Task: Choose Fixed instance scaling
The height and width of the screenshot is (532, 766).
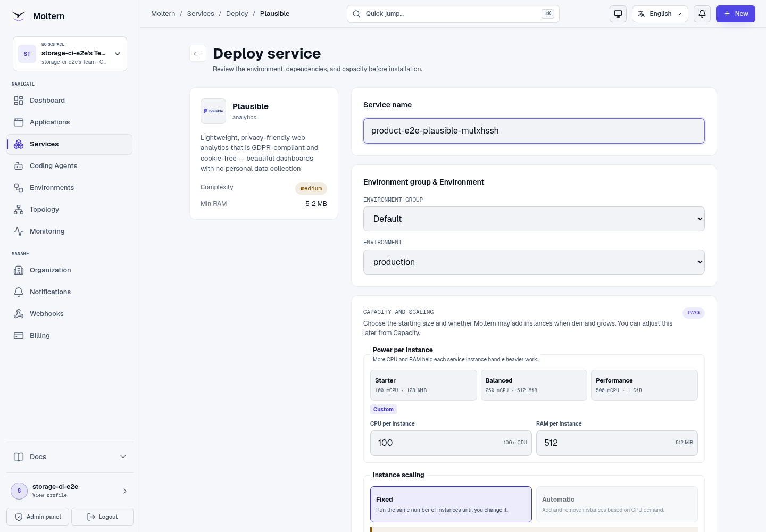Action: point(451,504)
